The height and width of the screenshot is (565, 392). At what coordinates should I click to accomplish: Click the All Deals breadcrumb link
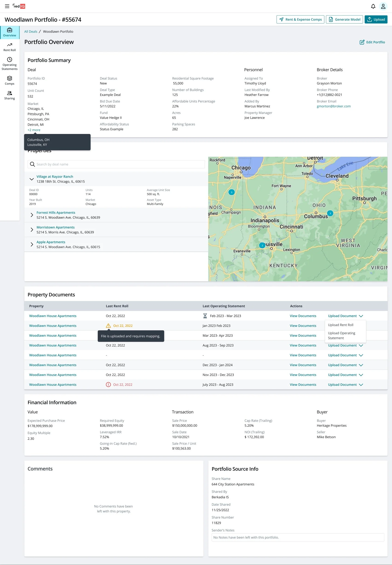coord(31,32)
